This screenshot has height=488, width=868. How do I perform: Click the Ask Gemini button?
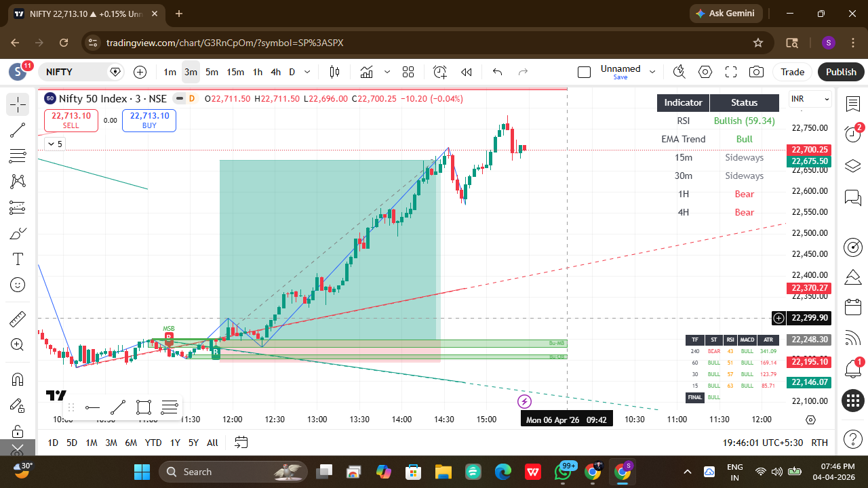tap(726, 14)
